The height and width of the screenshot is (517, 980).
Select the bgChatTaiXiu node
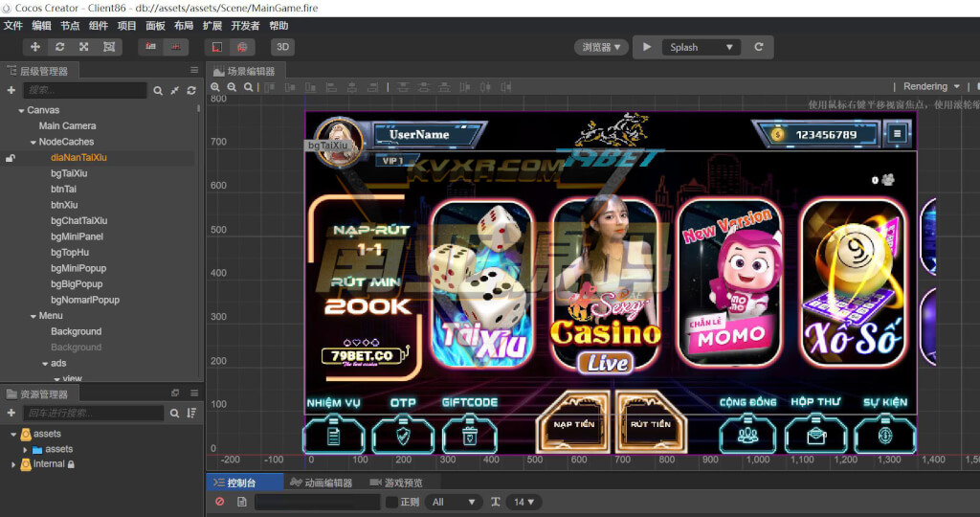tap(78, 220)
